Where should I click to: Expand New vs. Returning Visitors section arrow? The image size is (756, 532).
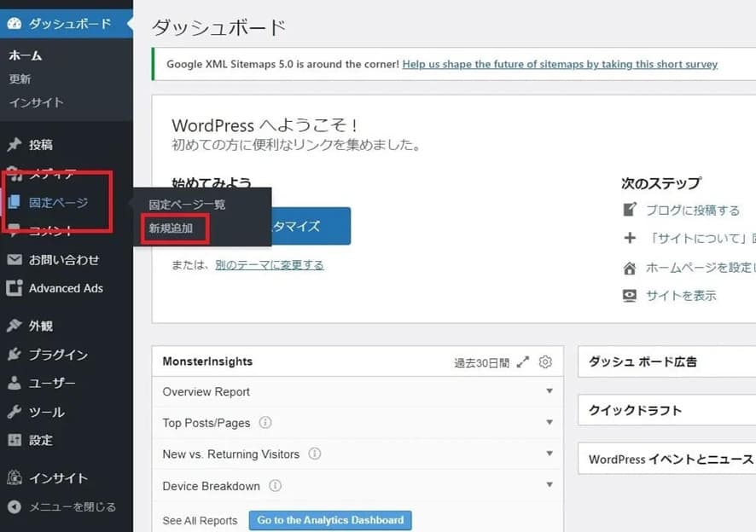[x=550, y=453]
